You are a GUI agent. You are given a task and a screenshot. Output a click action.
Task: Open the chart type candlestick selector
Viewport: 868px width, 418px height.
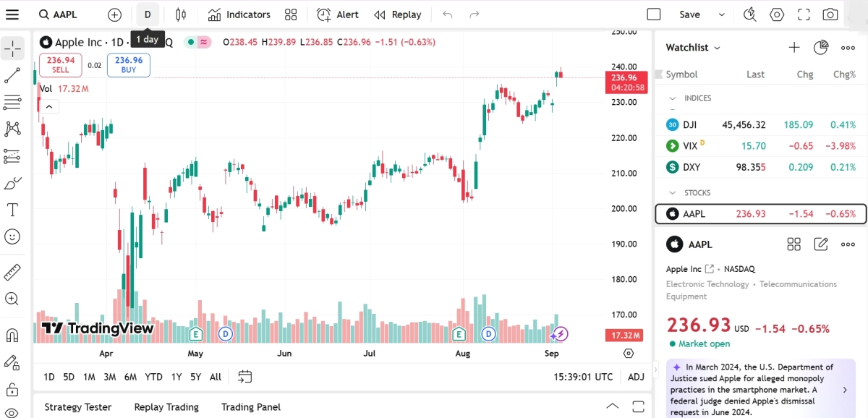[180, 14]
